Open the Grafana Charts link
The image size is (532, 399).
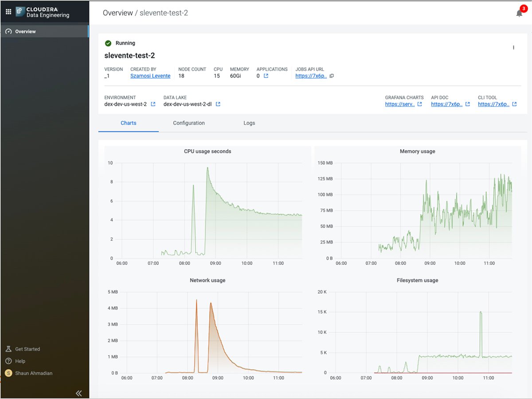pos(400,104)
